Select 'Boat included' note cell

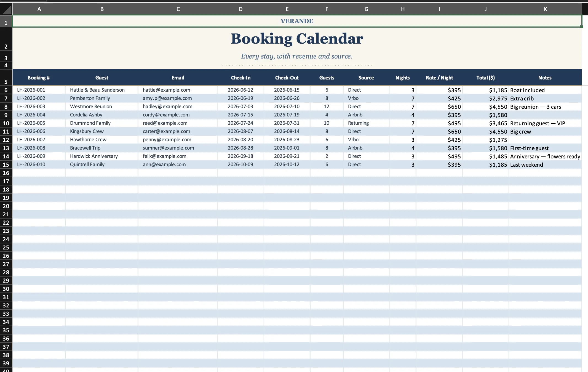[x=545, y=90]
